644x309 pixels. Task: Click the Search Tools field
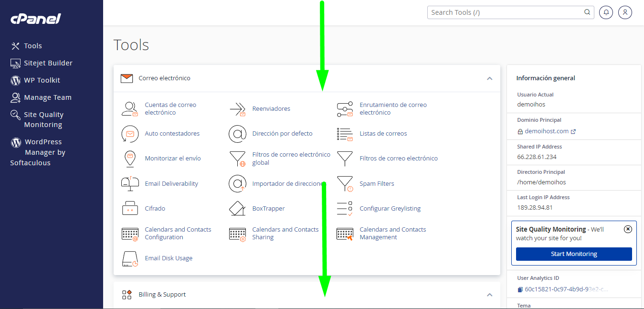click(506, 12)
